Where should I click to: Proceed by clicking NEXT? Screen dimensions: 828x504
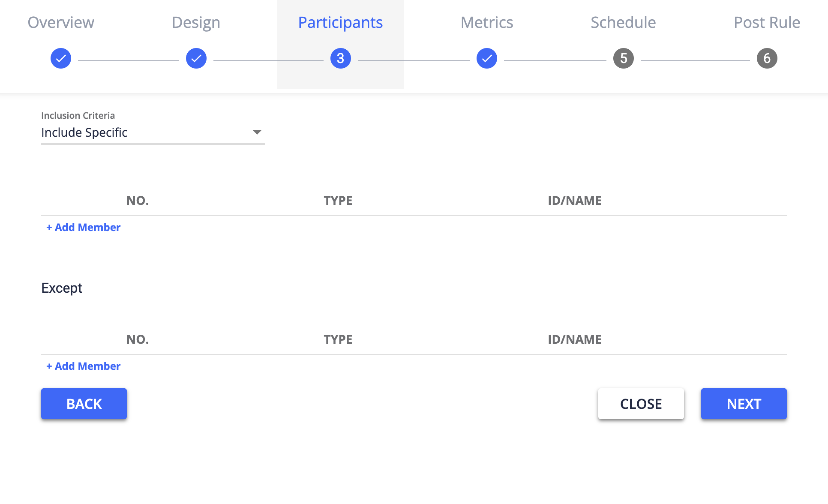[744, 403]
